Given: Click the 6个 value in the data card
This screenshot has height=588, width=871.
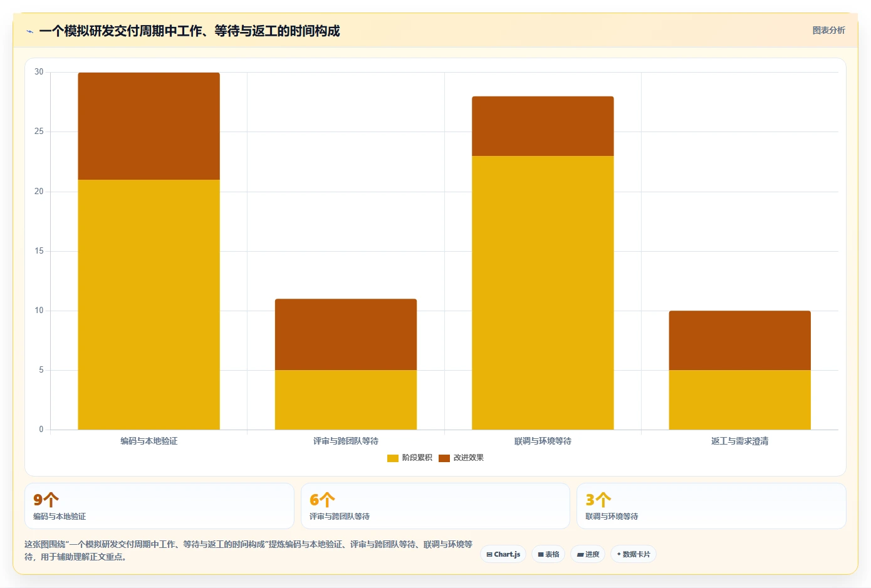Looking at the screenshot, I should 322,500.
